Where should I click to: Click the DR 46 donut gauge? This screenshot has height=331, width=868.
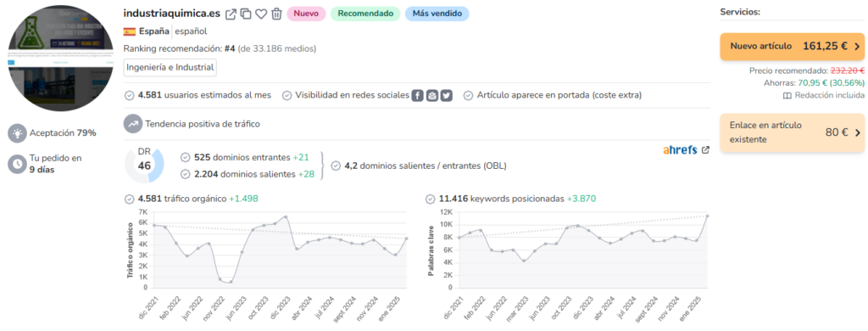(x=144, y=165)
